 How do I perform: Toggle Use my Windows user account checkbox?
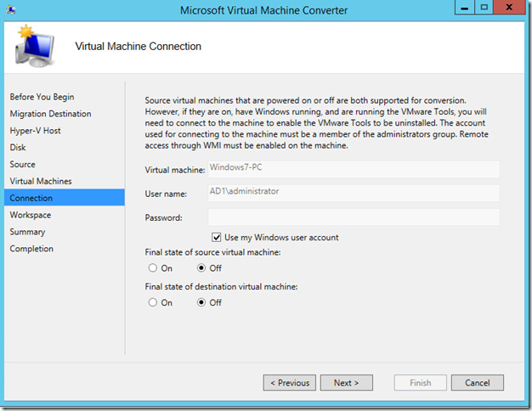(217, 238)
